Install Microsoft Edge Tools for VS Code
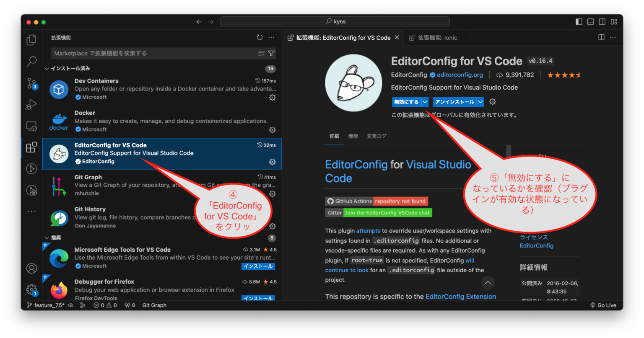 pos(258,266)
